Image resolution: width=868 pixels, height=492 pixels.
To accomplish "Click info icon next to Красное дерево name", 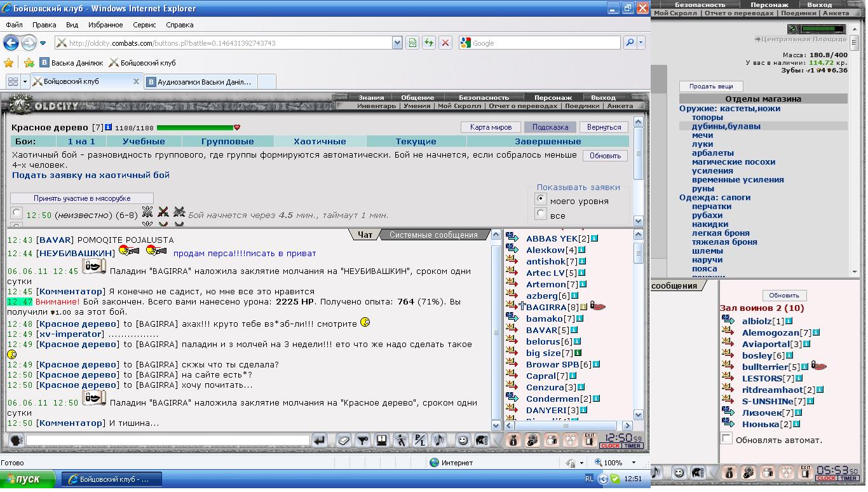I will [109, 127].
